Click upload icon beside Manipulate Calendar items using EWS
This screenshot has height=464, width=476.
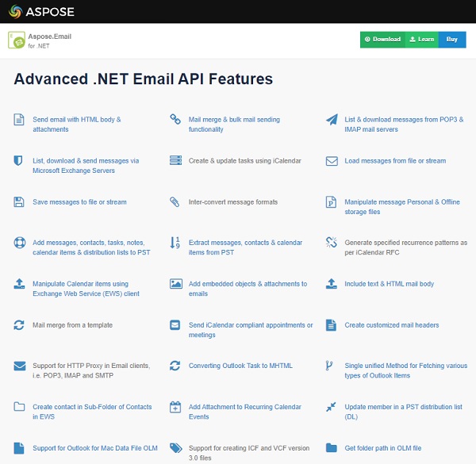[19, 283]
